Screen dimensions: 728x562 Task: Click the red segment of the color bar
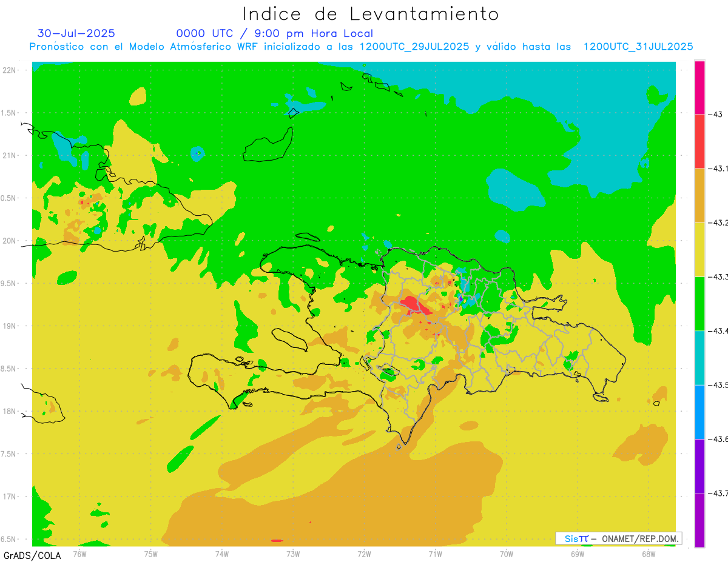pyautogui.click(x=699, y=141)
